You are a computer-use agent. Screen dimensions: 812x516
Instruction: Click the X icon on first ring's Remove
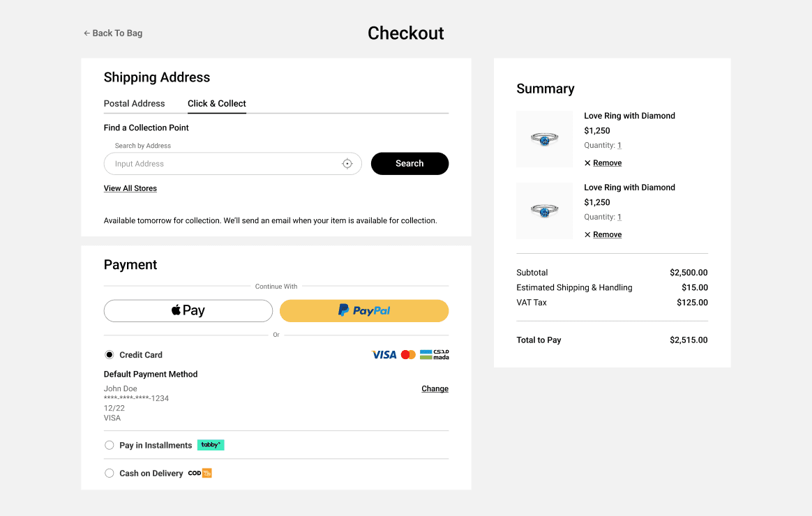click(587, 163)
